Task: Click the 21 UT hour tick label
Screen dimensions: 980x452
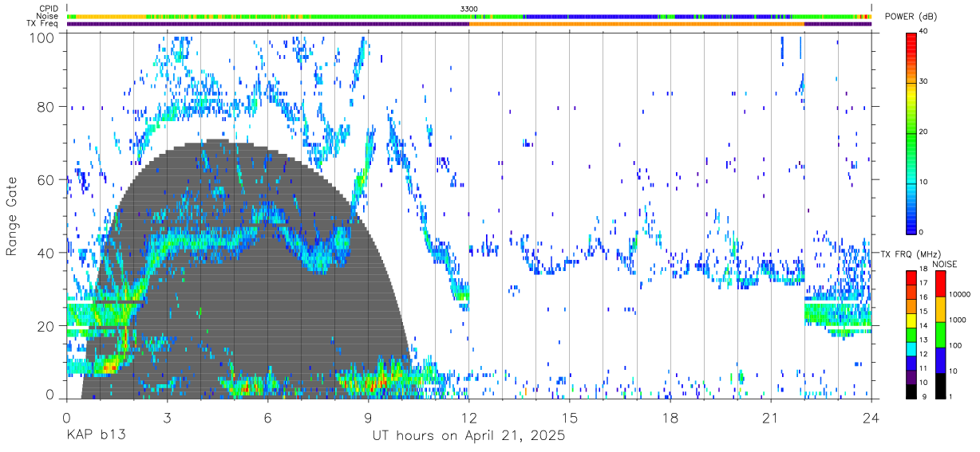Action: (771, 418)
